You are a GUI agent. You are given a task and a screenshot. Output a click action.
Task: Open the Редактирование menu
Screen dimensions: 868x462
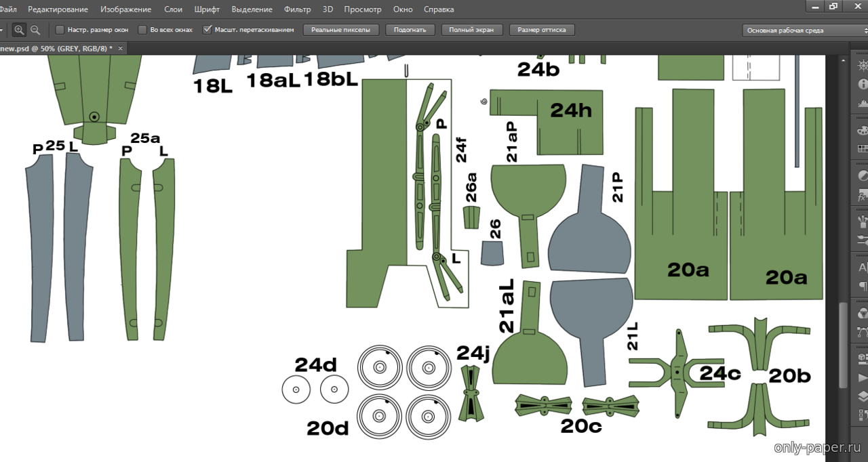(58, 9)
